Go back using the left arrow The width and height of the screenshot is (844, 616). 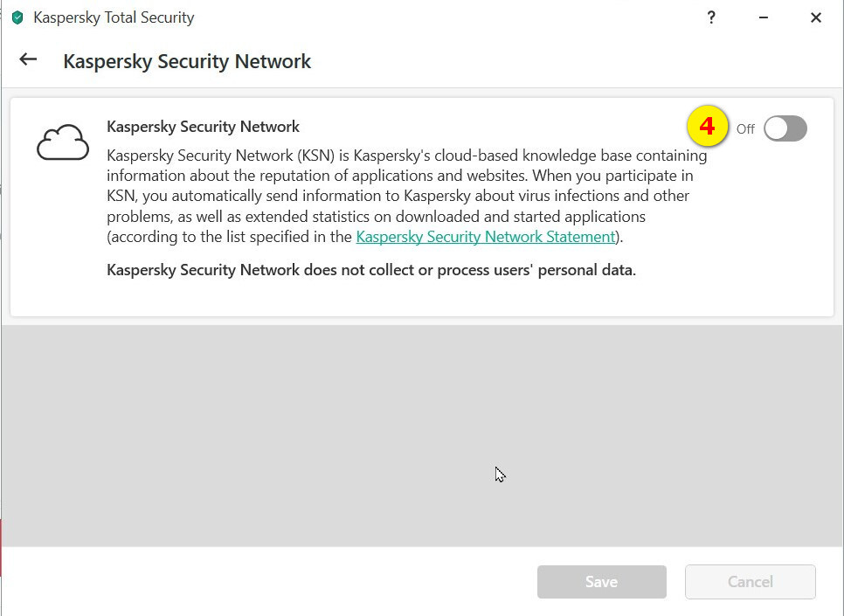pyautogui.click(x=29, y=59)
